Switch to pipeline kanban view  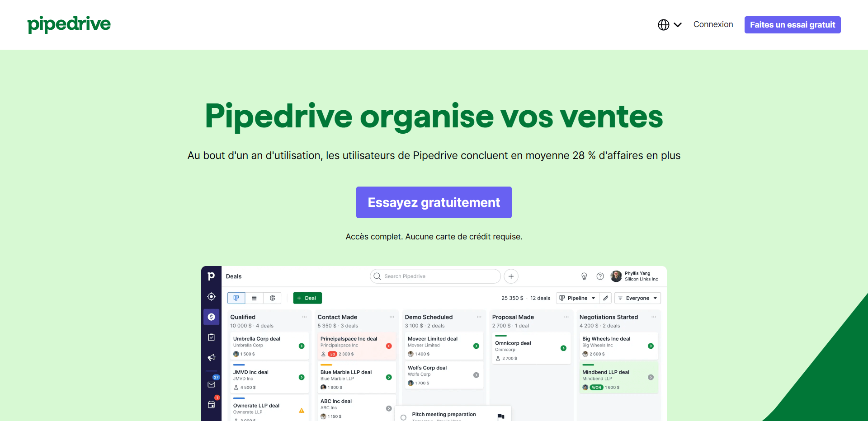[236, 298]
